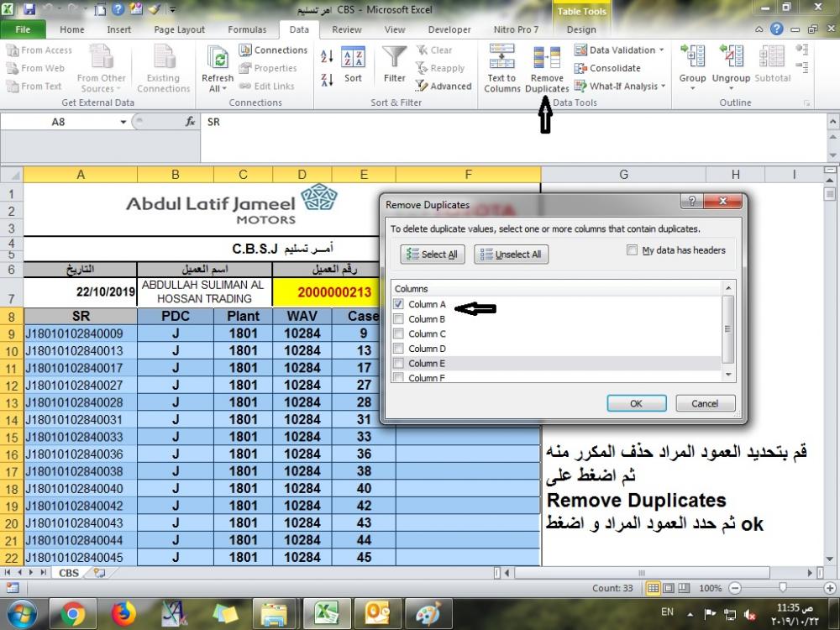Switch to Review tab
Screen dimensions: 840x630
point(347,29)
